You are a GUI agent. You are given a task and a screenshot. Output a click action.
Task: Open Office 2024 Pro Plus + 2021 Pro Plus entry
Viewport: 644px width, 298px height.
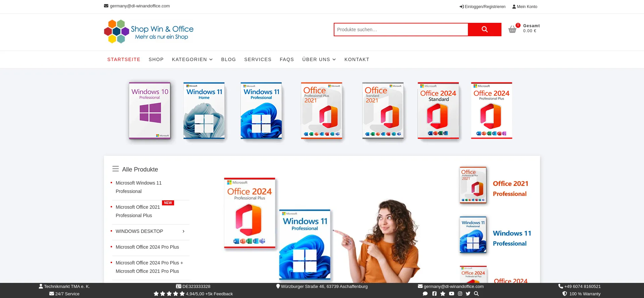[149, 267]
